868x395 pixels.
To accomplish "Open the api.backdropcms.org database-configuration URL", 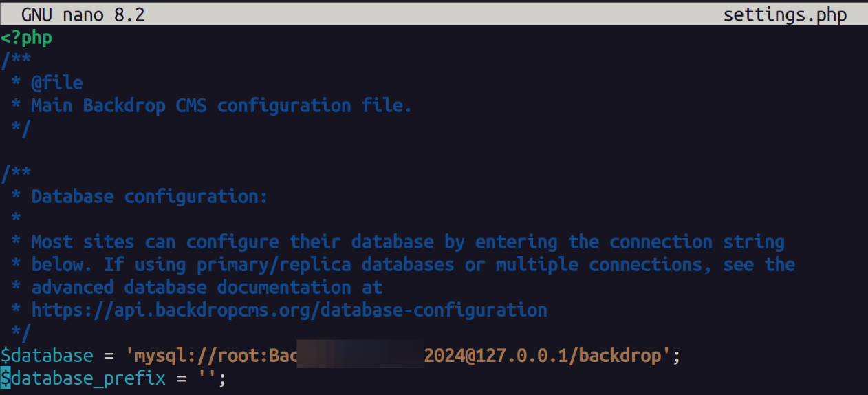I will pos(289,310).
